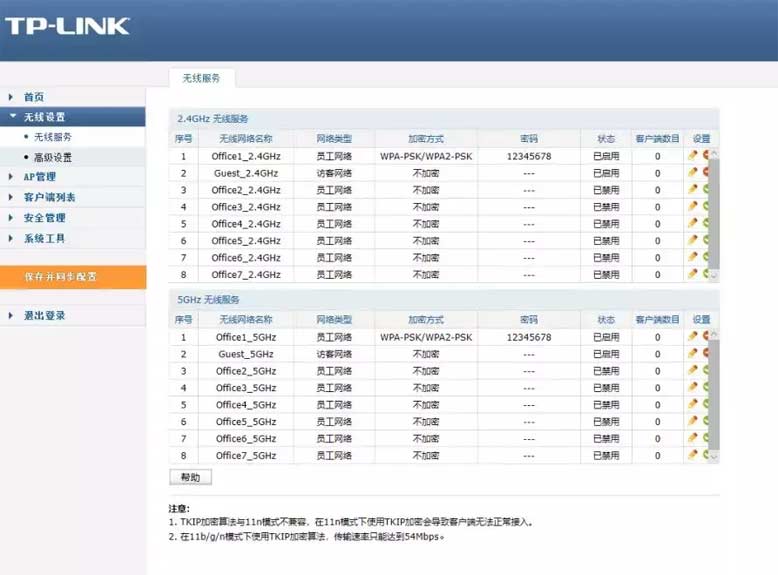Viewport: 778px width, 575px height.
Task: Select the Office1_5GHz network name cell
Action: [x=246, y=337]
